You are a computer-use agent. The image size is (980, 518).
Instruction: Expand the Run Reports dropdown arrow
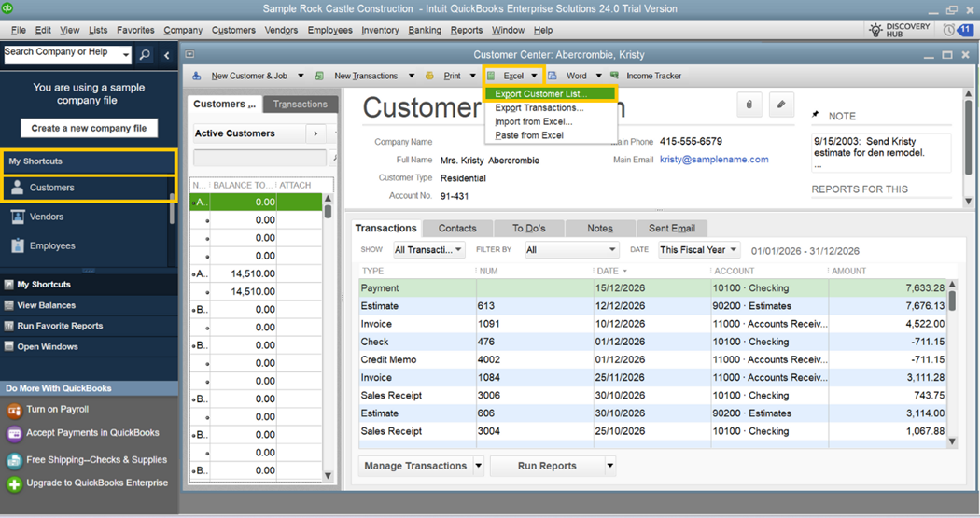610,466
